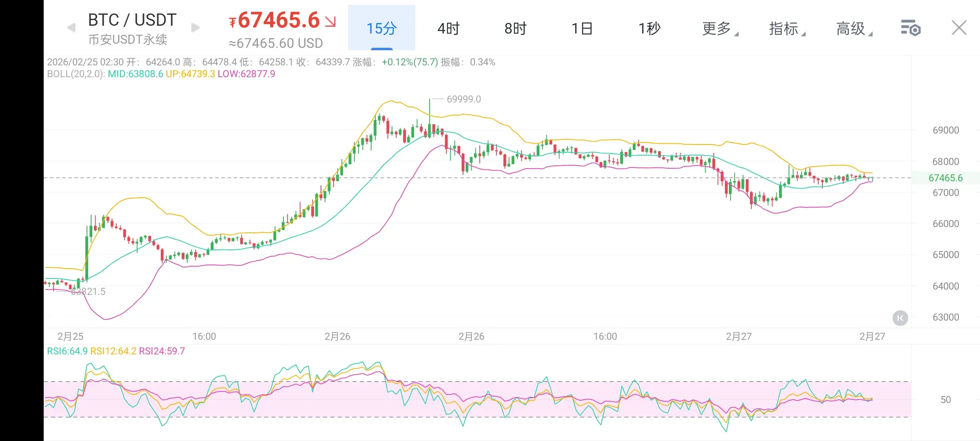
Task: Select the 1日 timeframe
Action: point(582,28)
